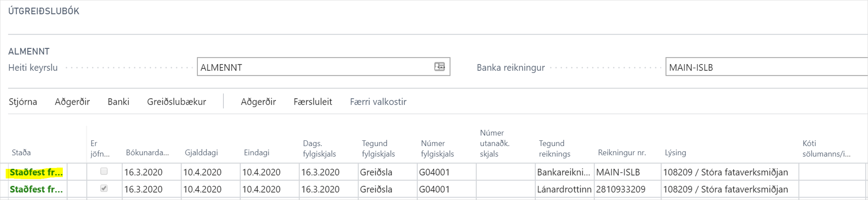Open the Færsluleit action
Image resolution: width=868 pixels, height=200 pixels.
click(x=313, y=102)
